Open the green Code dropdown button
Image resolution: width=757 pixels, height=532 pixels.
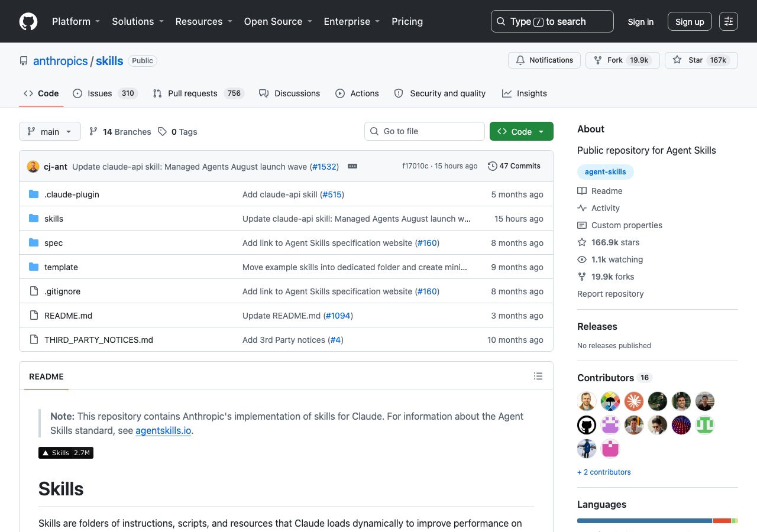point(522,131)
